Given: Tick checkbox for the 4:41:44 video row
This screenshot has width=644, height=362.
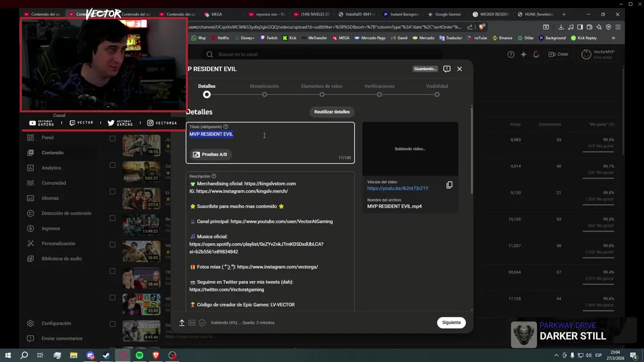Looking at the screenshot, I should click(x=113, y=324).
